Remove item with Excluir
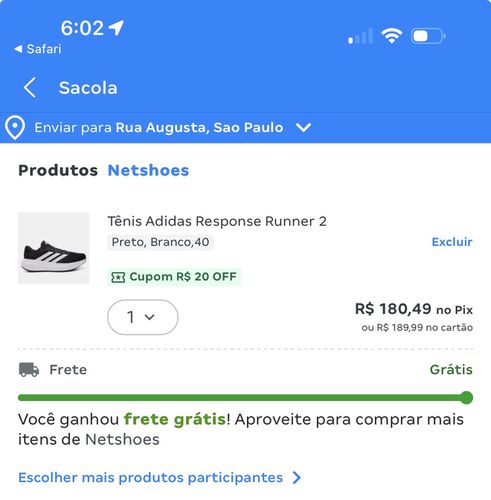 pyautogui.click(x=452, y=242)
